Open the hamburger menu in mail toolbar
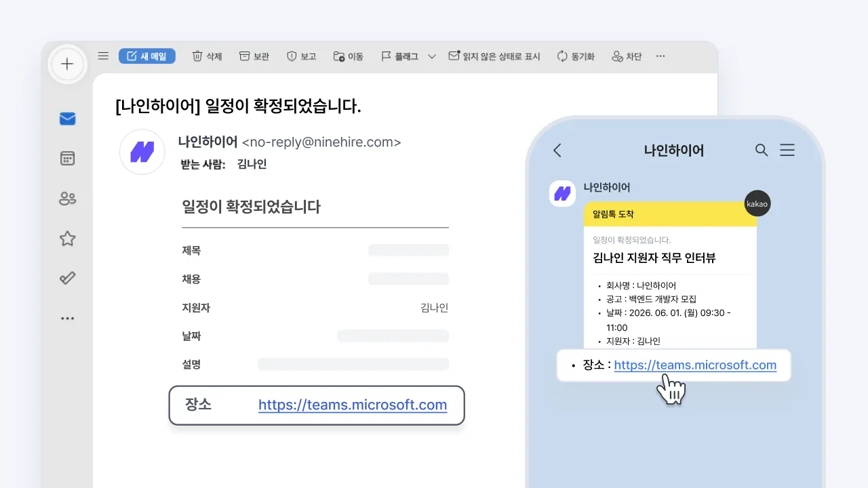The height and width of the screenshot is (488, 868). tap(103, 56)
